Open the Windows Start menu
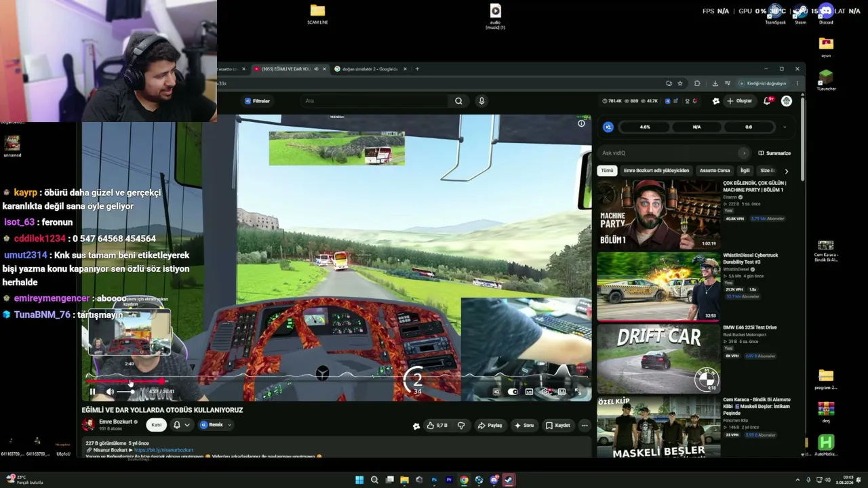 [x=359, y=480]
